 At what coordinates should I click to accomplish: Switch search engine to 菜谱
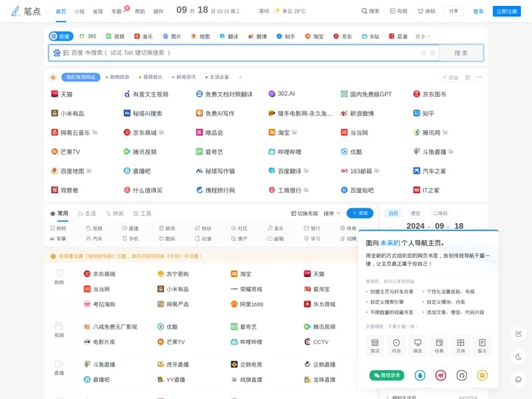[x=398, y=36]
